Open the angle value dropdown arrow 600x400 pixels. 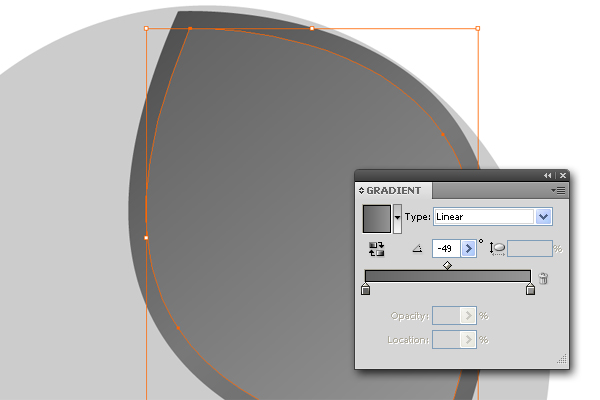468,249
